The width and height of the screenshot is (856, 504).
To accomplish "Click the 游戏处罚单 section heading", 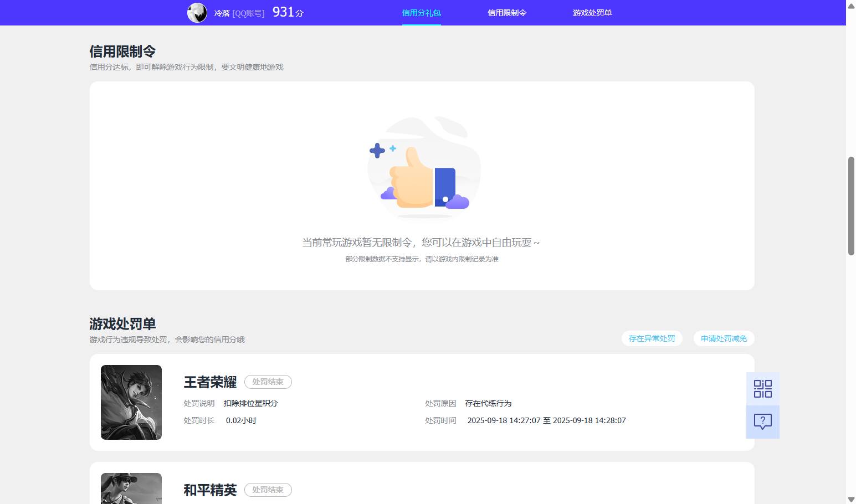I will 122,324.
